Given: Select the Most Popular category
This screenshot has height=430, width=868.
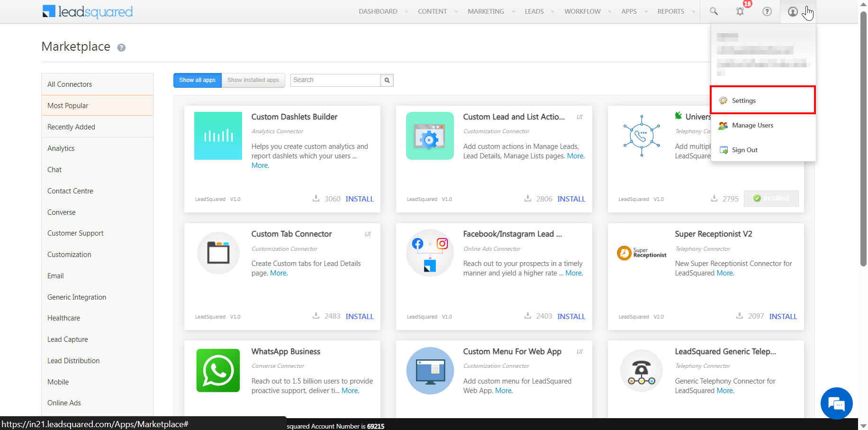Looking at the screenshot, I should [97, 106].
